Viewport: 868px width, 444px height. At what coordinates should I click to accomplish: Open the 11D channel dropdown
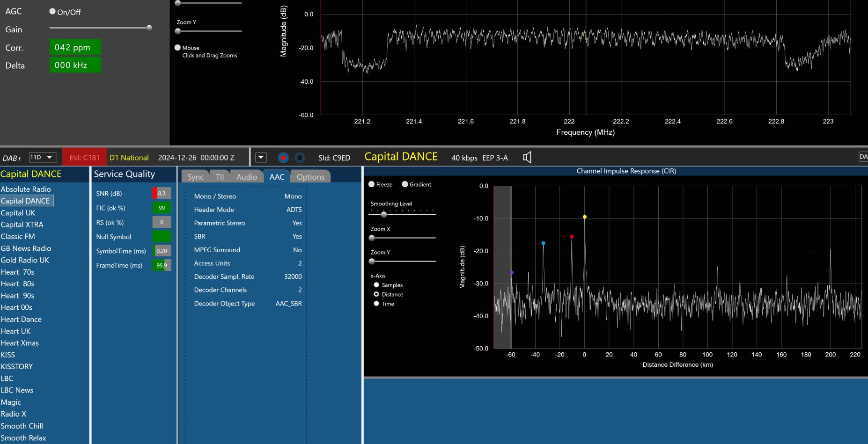point(43,158)
